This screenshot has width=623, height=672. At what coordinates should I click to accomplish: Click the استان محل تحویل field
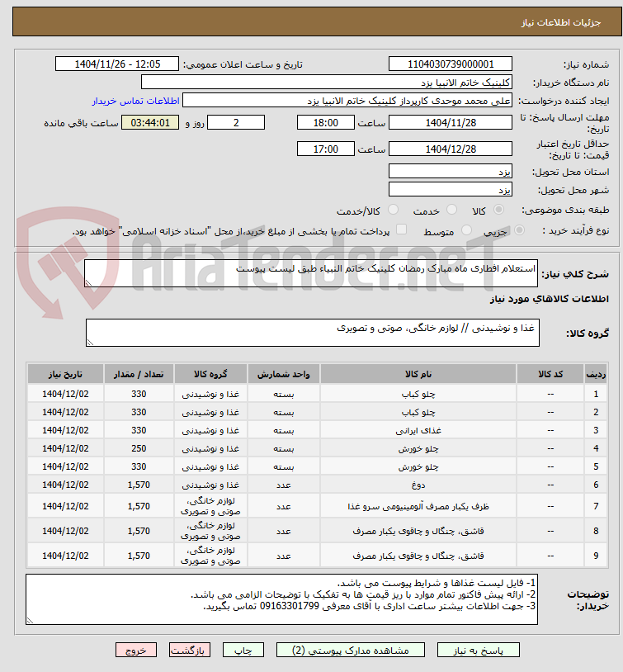coord(451,172)
